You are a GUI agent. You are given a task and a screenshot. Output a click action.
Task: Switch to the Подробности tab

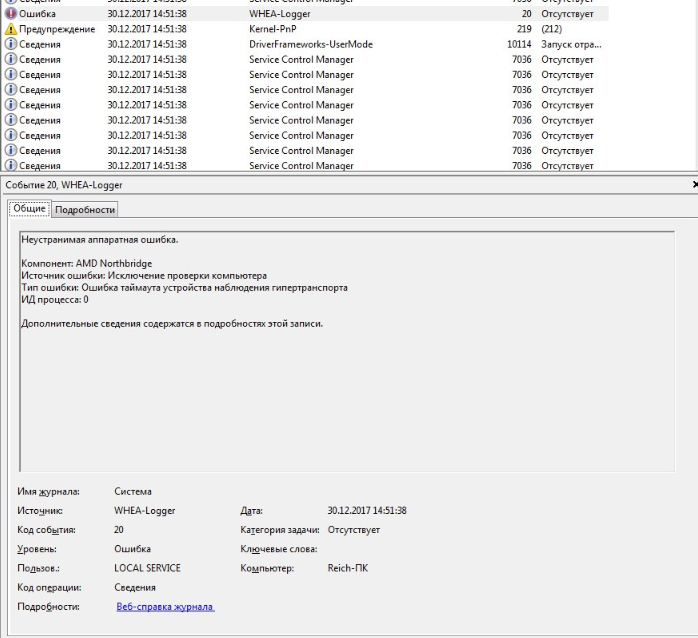click(85, 209)
